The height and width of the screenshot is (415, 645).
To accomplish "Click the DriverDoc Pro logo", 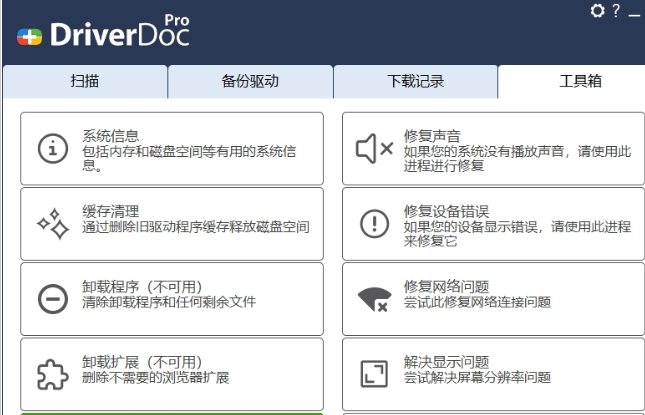I will (103, 31).
